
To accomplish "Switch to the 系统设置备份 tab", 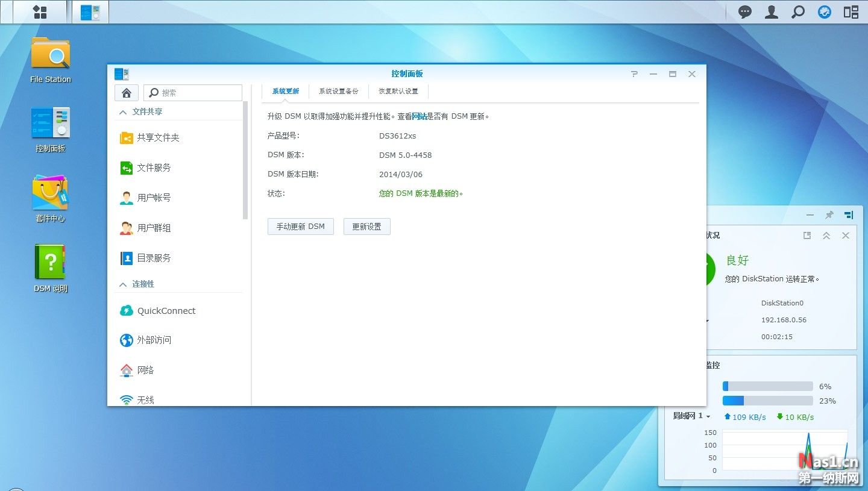I will (339, 92).
